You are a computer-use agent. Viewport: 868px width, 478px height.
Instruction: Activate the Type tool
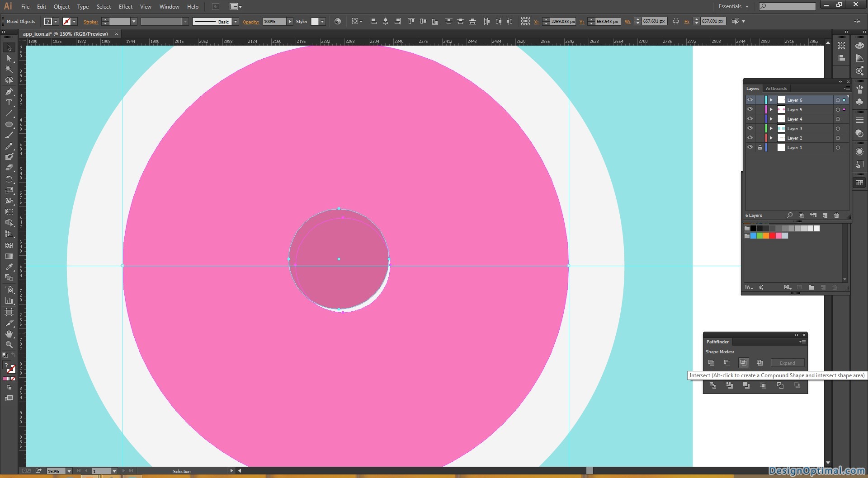pos(9,103)
